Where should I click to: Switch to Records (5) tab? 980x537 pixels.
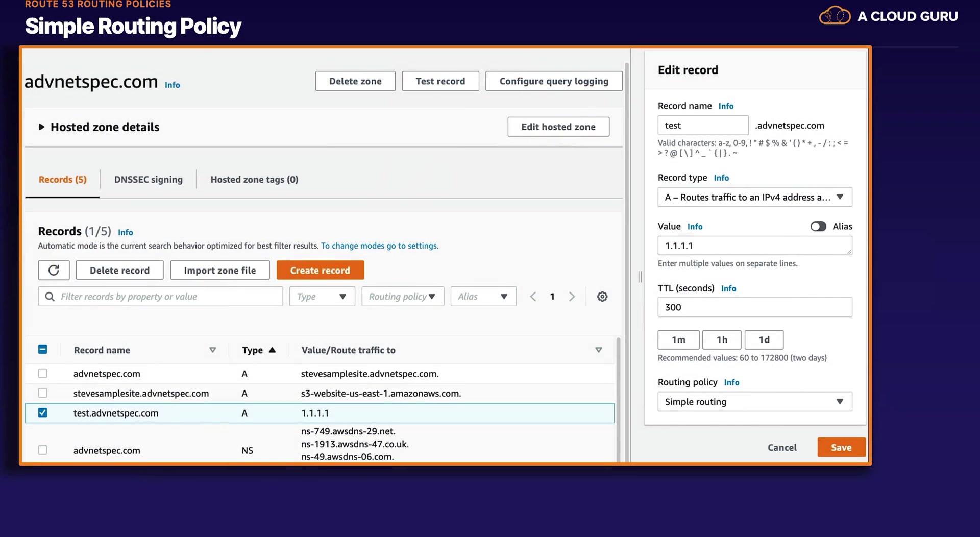pyautogui.click(x=62, y=179)
